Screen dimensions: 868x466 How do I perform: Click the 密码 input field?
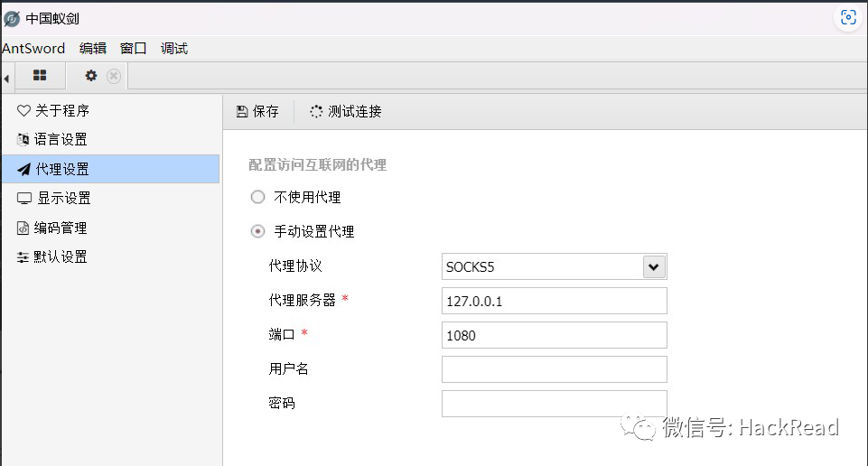click(x=554, y=404)
